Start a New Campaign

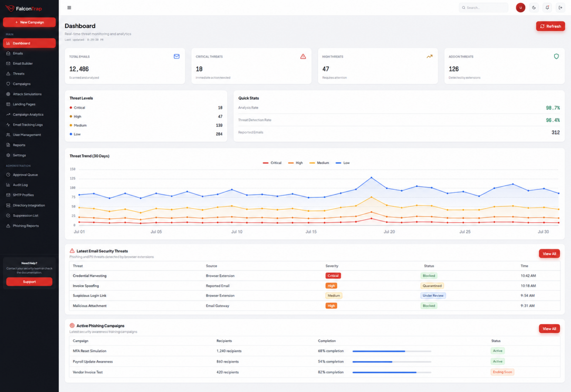point(29,22)
